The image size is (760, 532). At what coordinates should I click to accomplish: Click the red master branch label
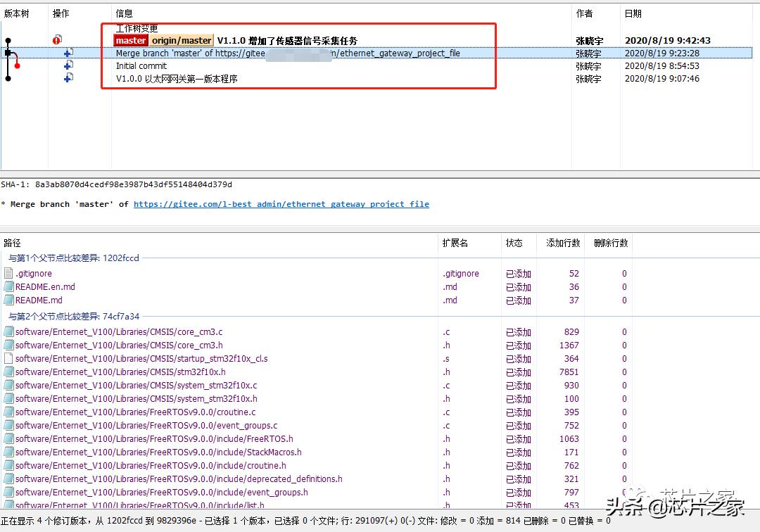click(131, 40)
